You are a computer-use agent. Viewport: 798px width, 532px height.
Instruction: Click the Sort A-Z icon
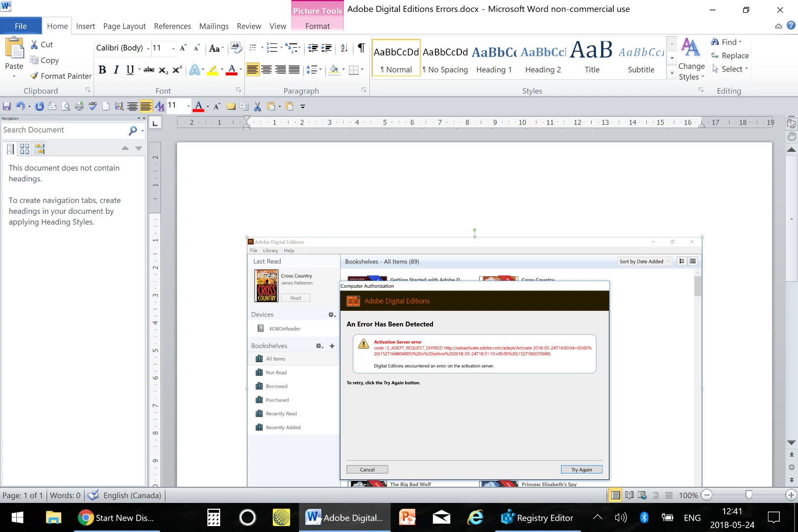coord(344,48)
